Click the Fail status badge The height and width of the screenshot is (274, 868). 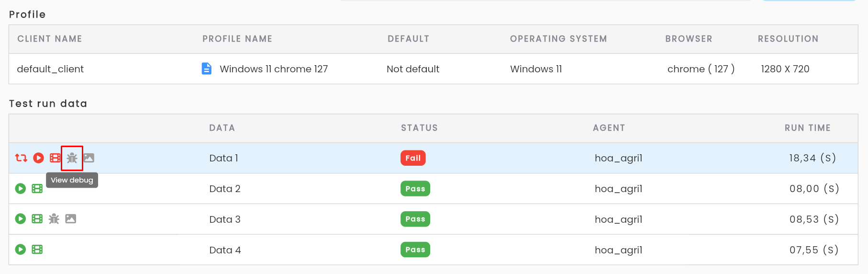tap(413, 158)
